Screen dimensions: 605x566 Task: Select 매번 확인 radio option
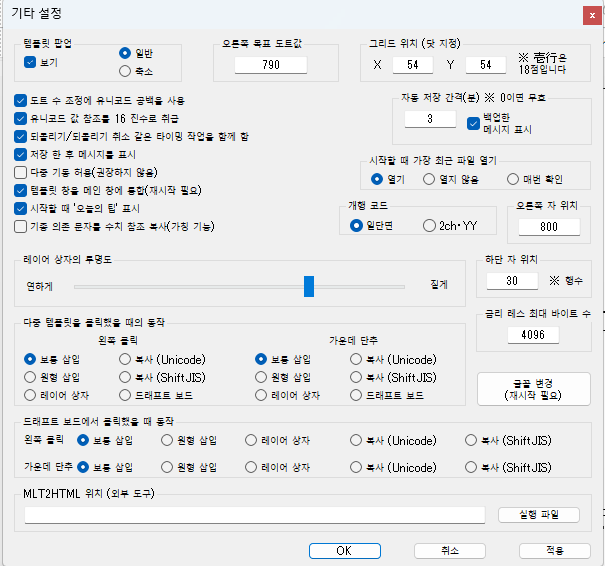(x=513, y=179)
